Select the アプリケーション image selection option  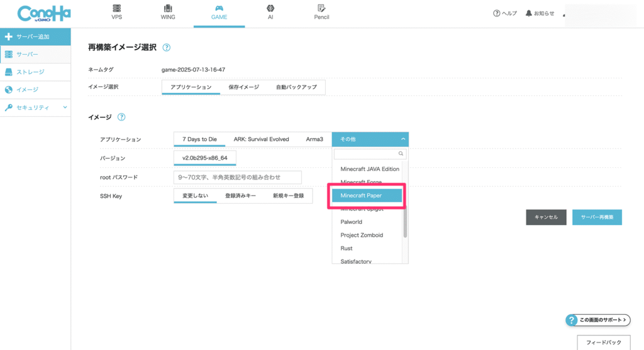pos(191,87)
